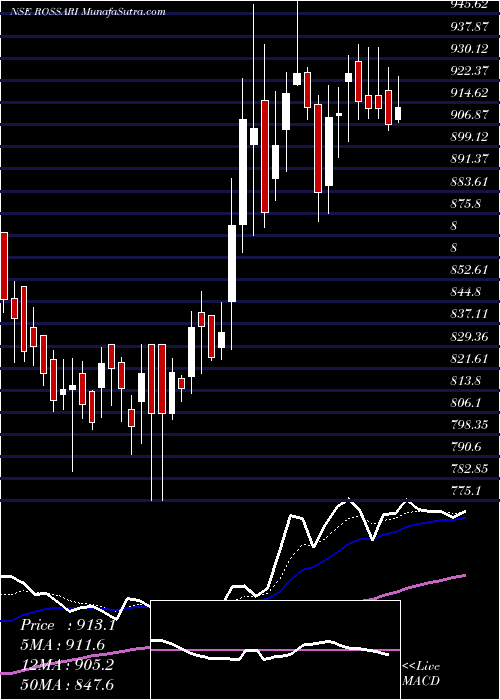Select the 914.62 price axis label
Screen dimensions: 500x700
[x=470, y=93]
